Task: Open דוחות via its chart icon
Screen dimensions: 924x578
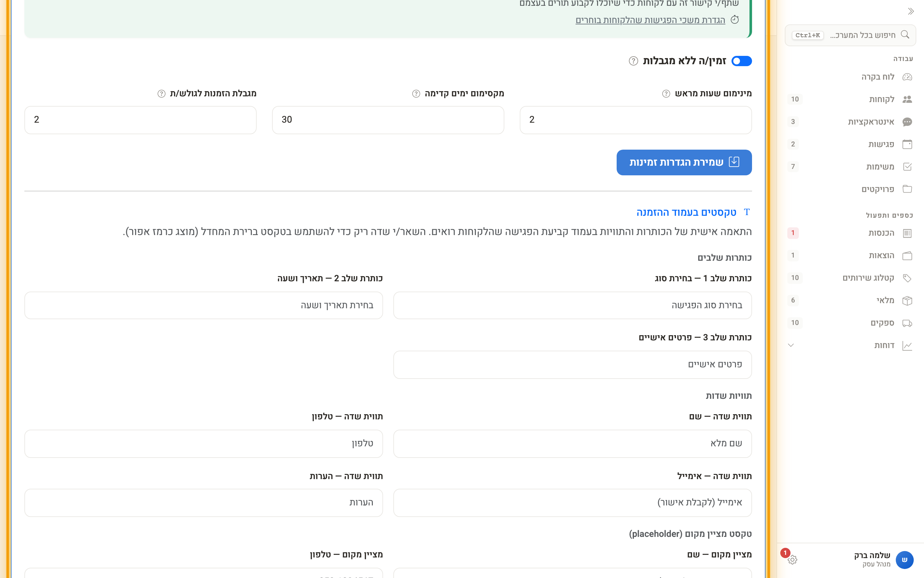Action: (907, 346)
